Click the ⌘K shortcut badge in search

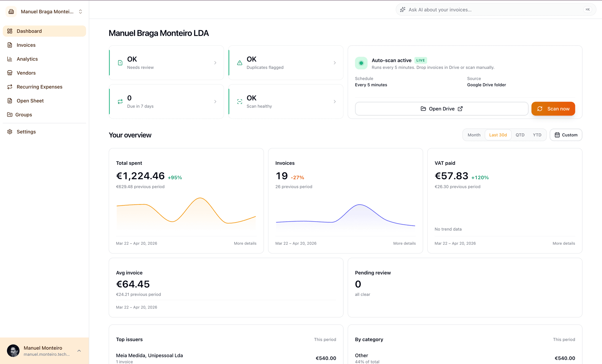(588, 9)
